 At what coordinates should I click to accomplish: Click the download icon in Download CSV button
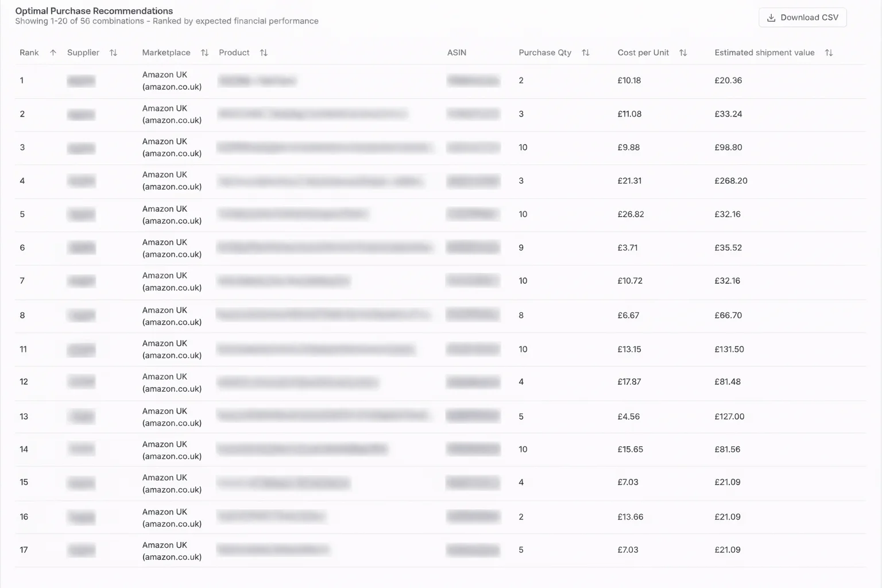(771, 17)
